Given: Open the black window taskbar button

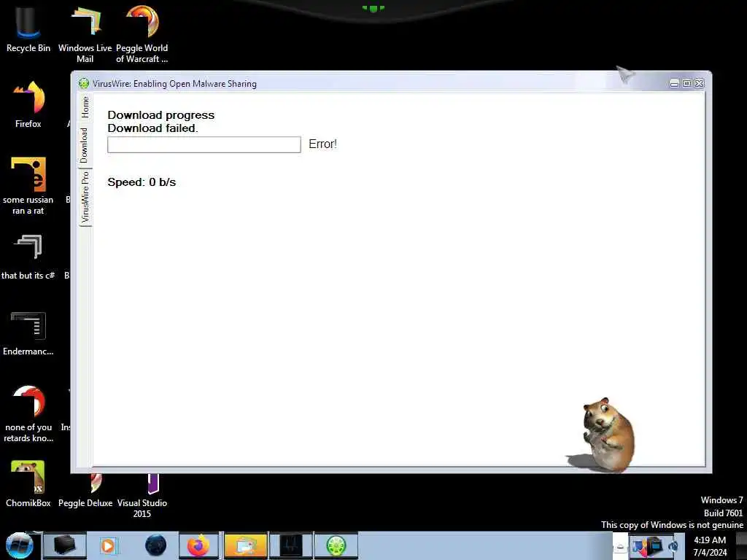Looking at the screenshot, I should pos(291,545).
